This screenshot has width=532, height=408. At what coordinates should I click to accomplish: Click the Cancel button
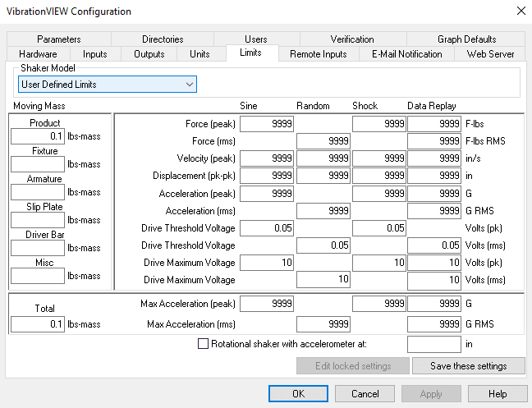click(365, 393)
